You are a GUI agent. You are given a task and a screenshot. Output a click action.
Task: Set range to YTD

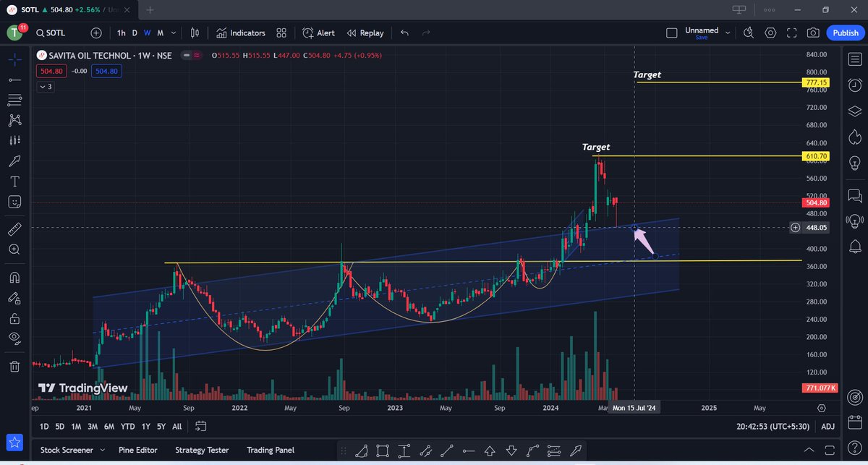[128, 427]
